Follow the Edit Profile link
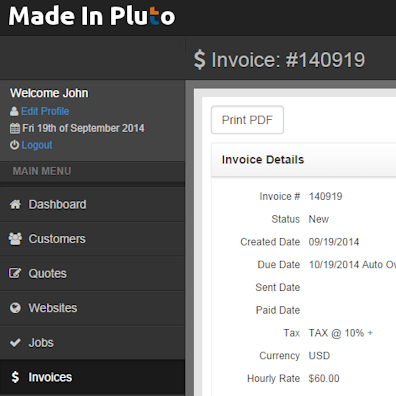The image size is (396, 396). click(x=45, y=111)
